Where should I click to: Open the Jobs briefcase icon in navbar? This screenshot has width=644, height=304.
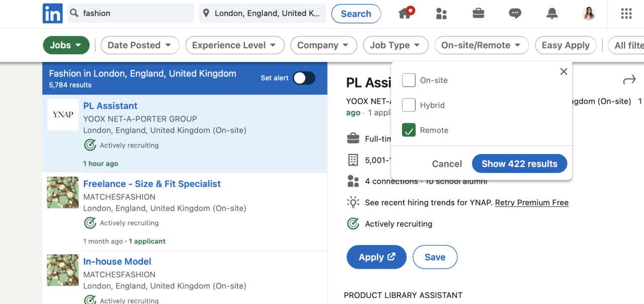click(x=478, y=14)
